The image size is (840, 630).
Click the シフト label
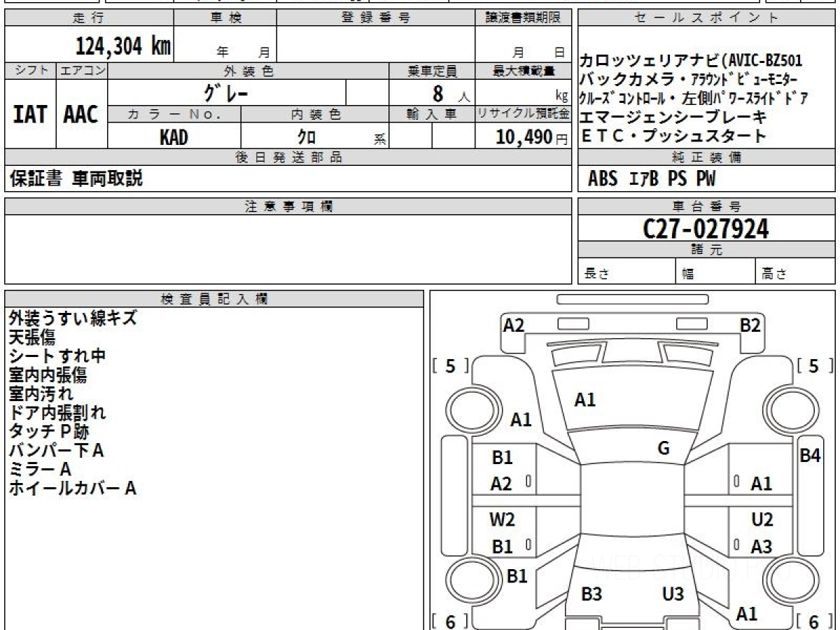pos(30,70)
